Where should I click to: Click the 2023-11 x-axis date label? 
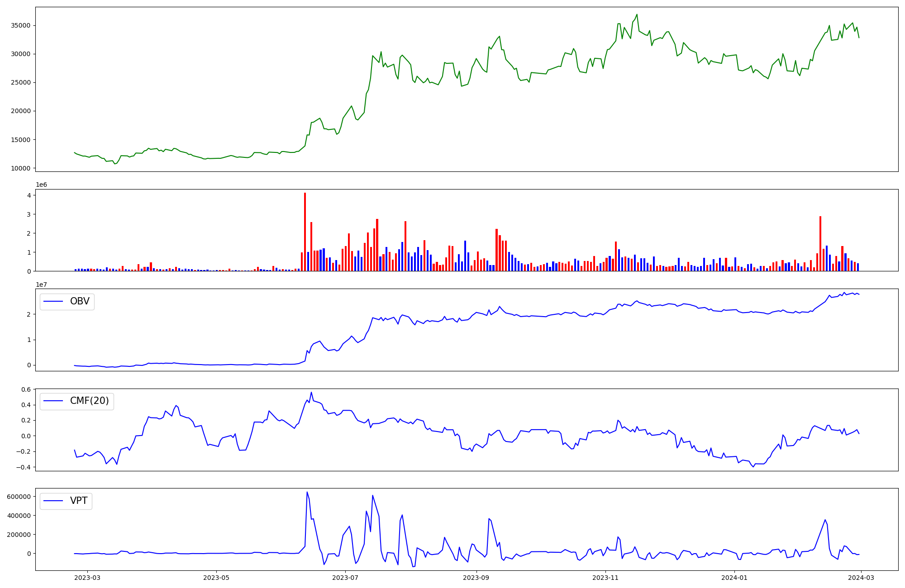tap(605, 578)
